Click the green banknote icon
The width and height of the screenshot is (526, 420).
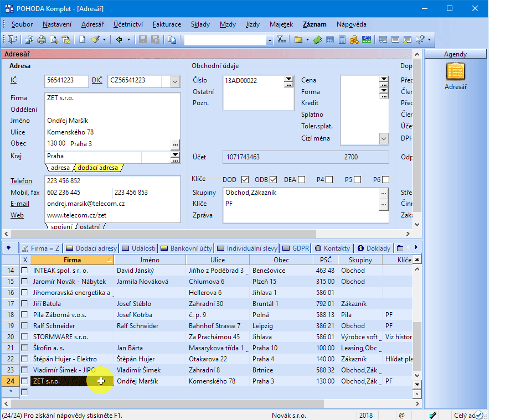point(317,40)
